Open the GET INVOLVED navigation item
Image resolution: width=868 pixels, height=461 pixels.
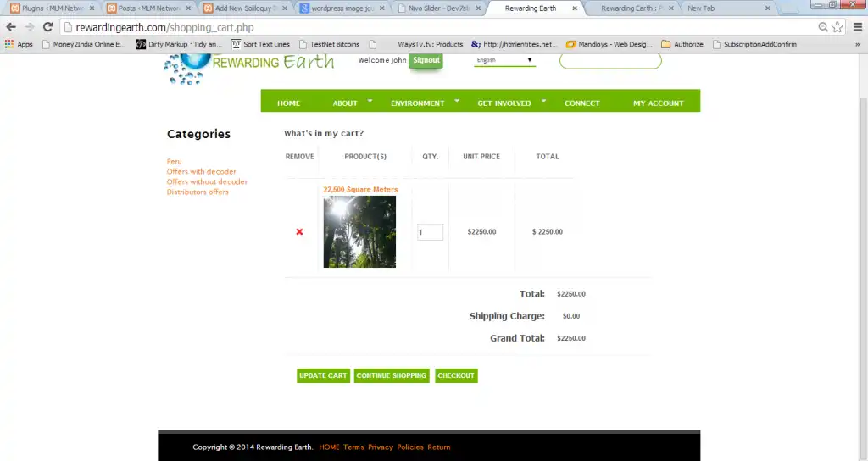504,103
